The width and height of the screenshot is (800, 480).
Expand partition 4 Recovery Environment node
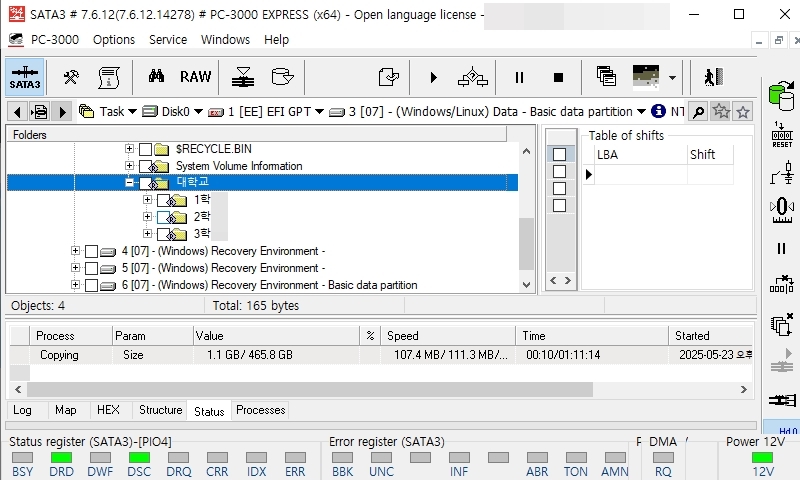(75, 250)
